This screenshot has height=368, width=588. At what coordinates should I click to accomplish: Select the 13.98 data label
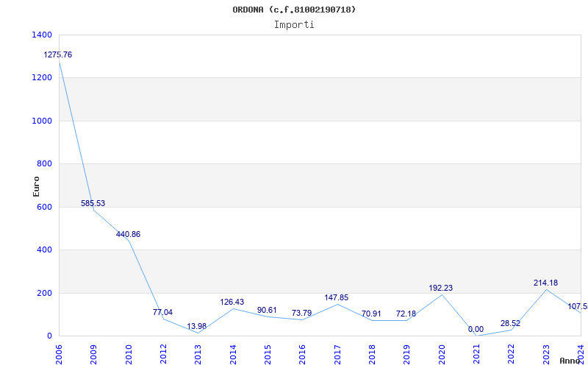point(197,326)
